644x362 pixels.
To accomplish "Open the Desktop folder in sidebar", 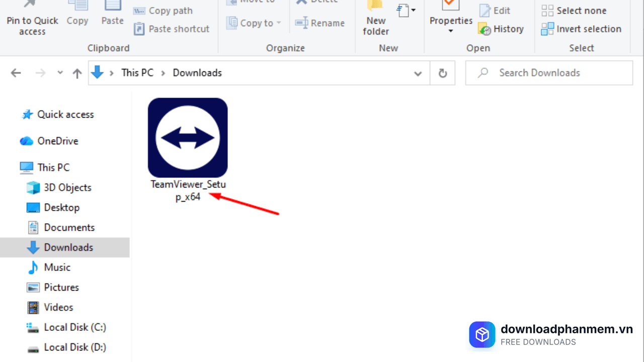I will (61, 207).
